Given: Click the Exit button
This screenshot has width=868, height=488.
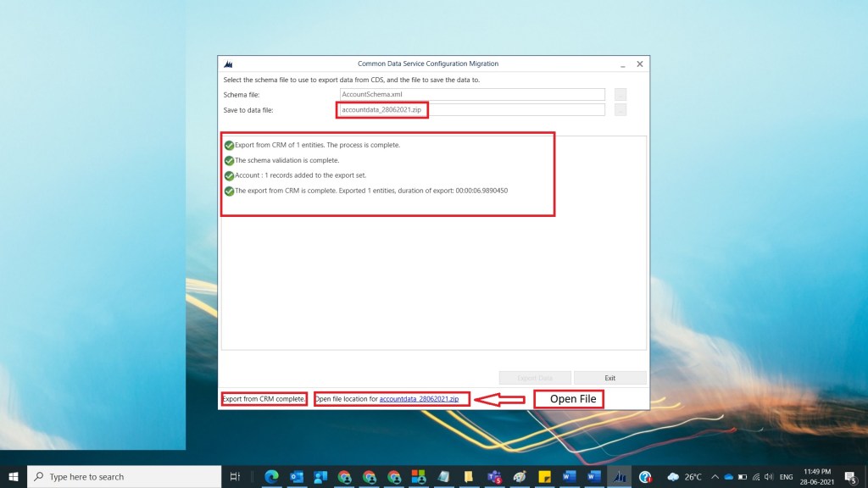Looking at the screenshot, I should click(609, 378).
